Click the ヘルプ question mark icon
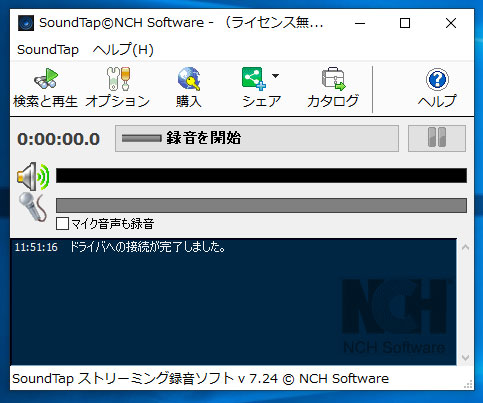483x403 pixels. [437, 79]
